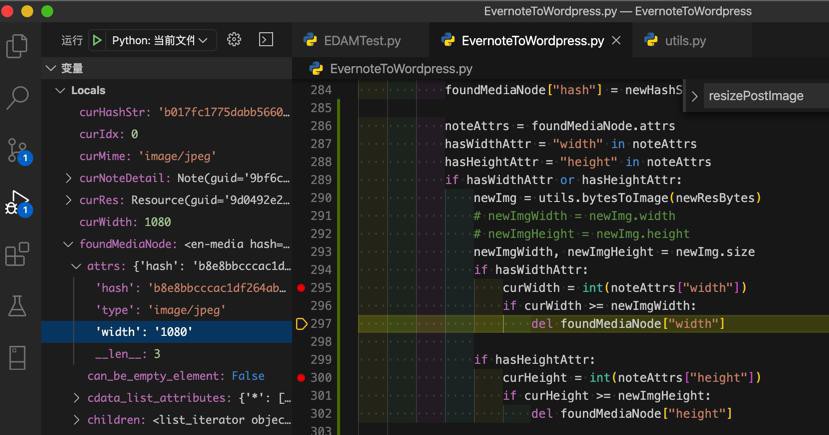The height and width of the screenshot is (435, 829).
Task: Expand the curRes variable
Action: tap(68, 200)
